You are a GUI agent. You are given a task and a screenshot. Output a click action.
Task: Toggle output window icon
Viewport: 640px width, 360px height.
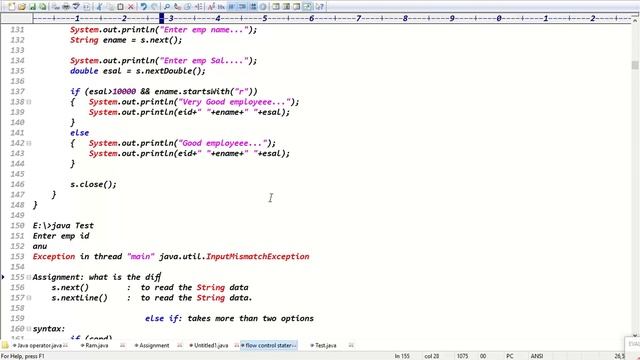[286, 7]
